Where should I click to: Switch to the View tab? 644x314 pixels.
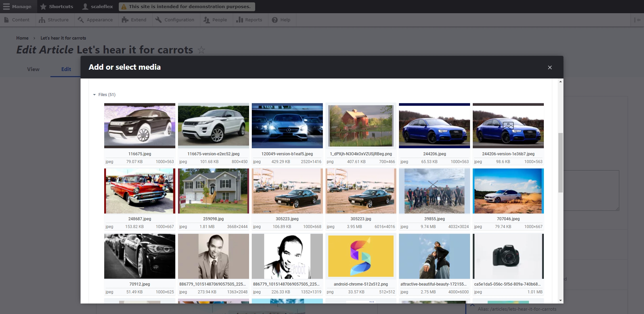pyautogui.click(x=33, y=69)
